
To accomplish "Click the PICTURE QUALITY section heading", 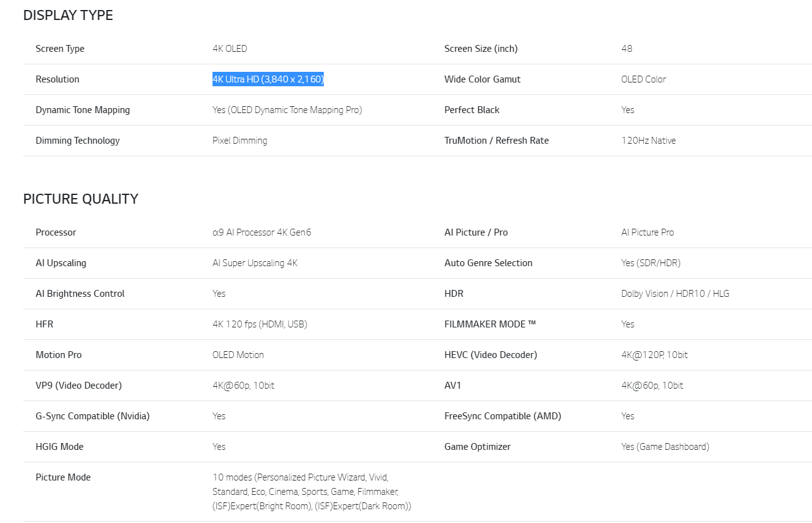I will point(81,199).
